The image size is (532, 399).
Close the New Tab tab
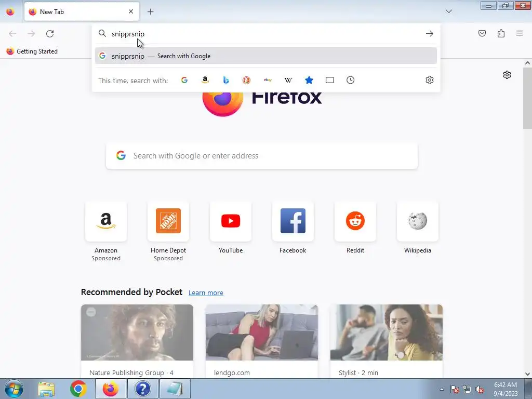(131, 11)
